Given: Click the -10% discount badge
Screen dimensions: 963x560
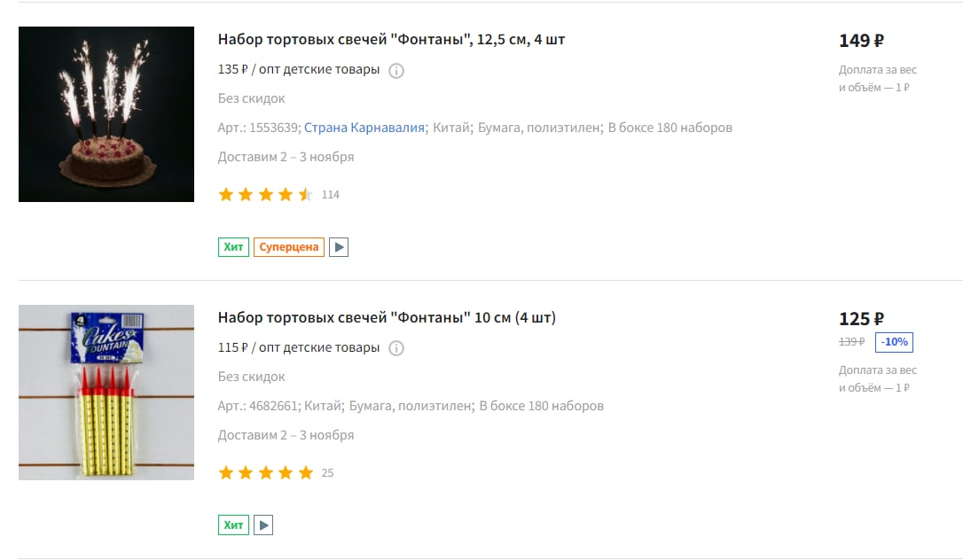Looking at the screenshot, I should (894, 342).
